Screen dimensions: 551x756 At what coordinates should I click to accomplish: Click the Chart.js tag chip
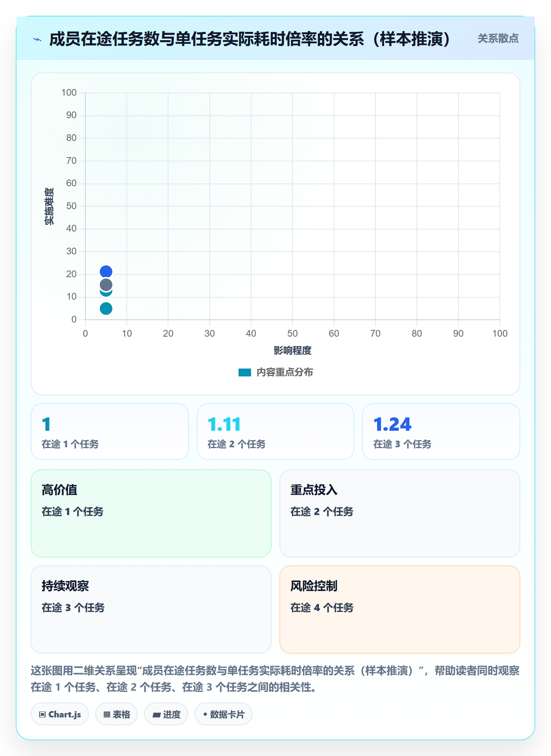point(60,714)
